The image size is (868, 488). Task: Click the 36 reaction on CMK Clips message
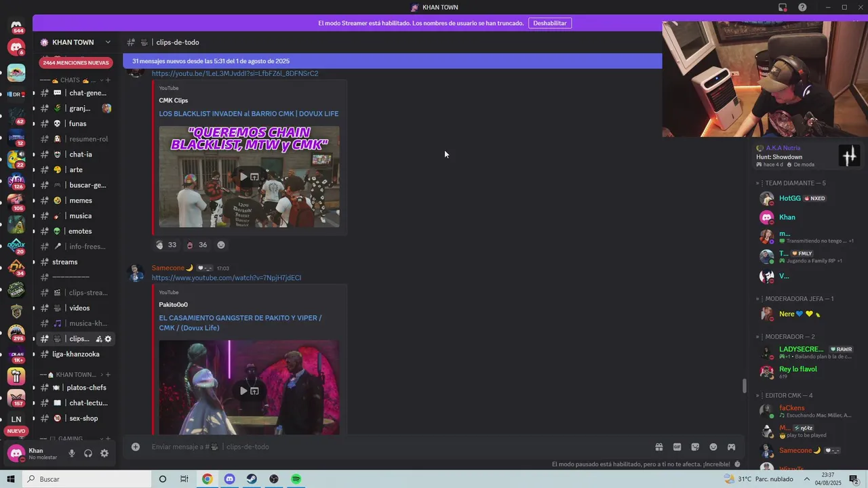(x=197, y=245)
